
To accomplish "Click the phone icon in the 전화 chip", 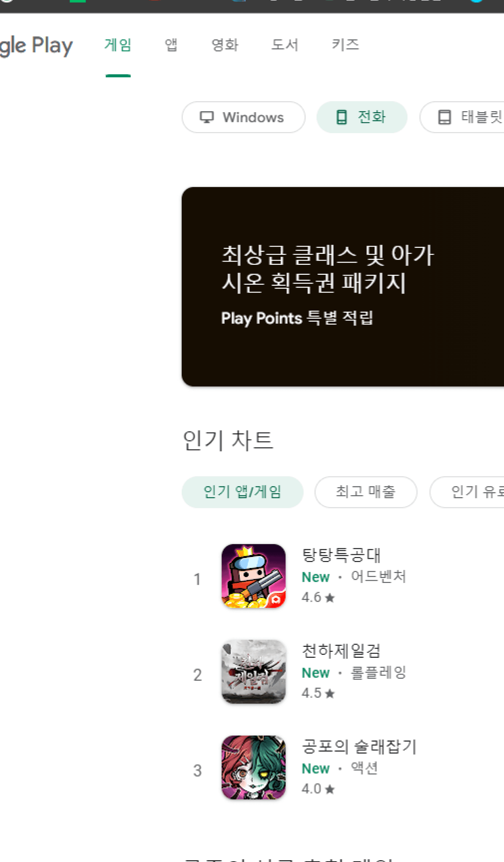I will [x=341, y=117].
